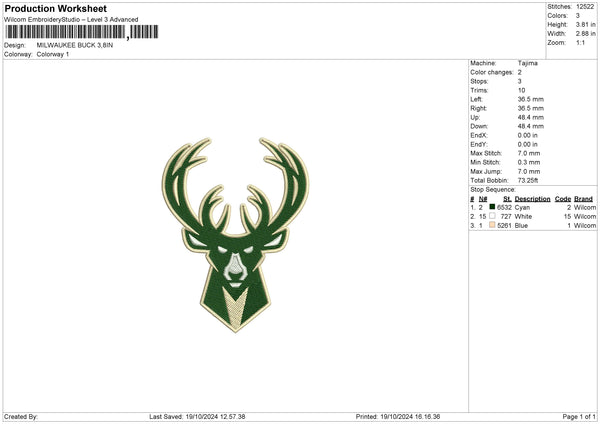Click the Production Worksheet title
Viewport: 600px width, 424px height.
(55, 8)
